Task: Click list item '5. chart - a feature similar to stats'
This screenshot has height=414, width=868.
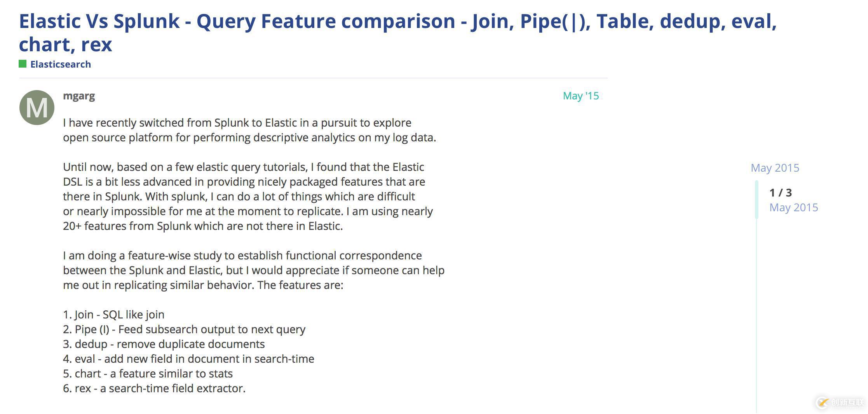Action: [x=148, y=373]
